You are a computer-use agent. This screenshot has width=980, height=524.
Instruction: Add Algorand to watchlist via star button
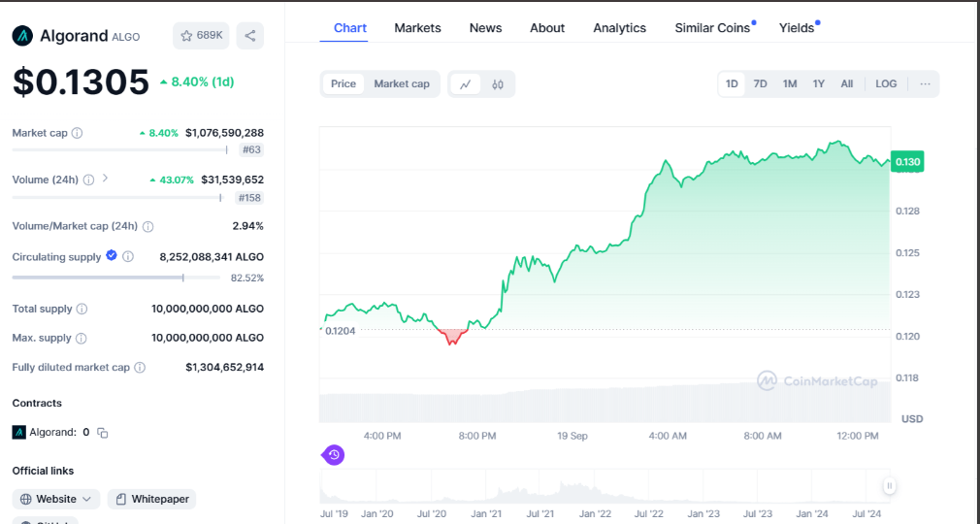pos(201,36)
